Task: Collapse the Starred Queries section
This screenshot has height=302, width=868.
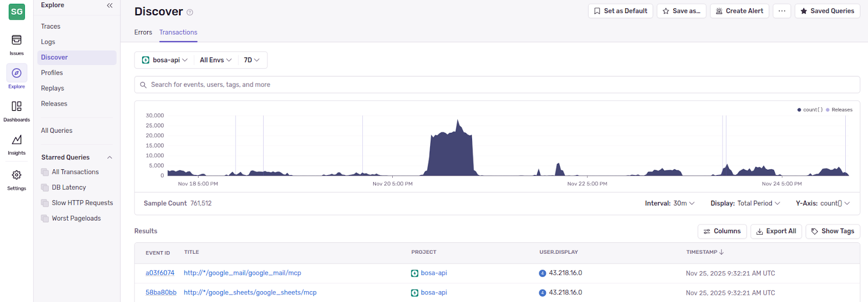Action: point(110,157)
